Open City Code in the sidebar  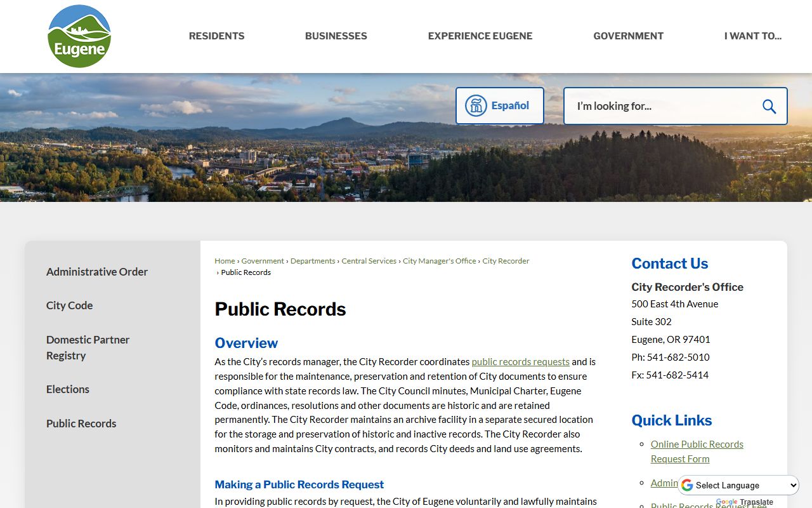(x=69, y=305)
